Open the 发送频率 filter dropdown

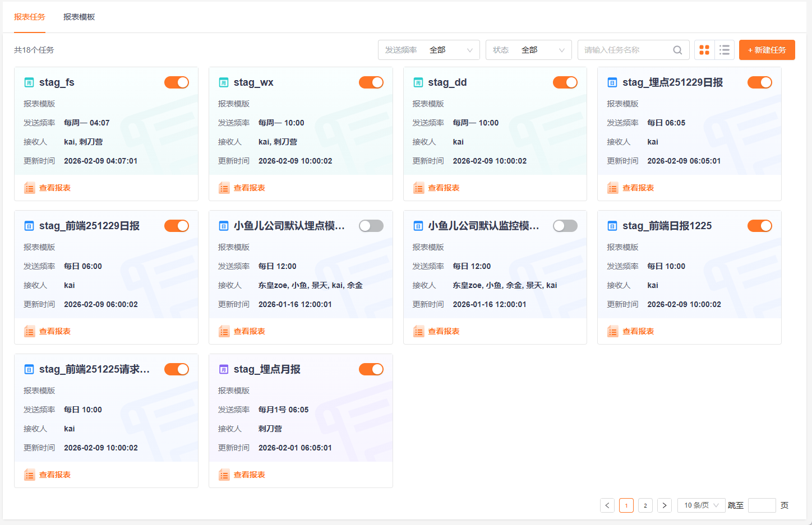(x=429, y=50)
